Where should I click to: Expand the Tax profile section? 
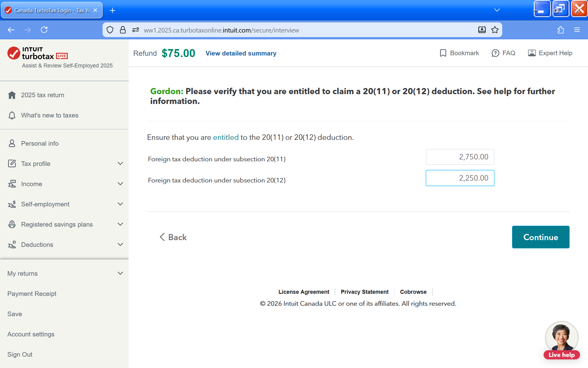tap(120, 164)
